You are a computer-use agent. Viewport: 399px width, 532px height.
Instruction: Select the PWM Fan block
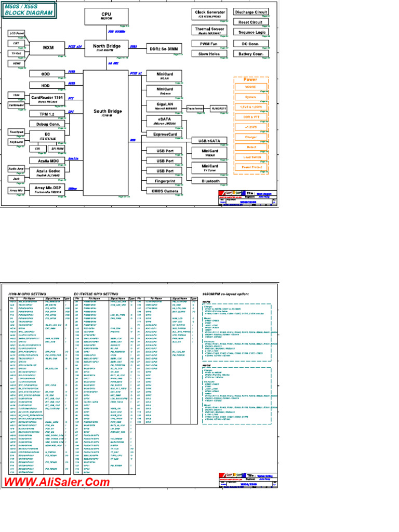[x=209, y=44]
